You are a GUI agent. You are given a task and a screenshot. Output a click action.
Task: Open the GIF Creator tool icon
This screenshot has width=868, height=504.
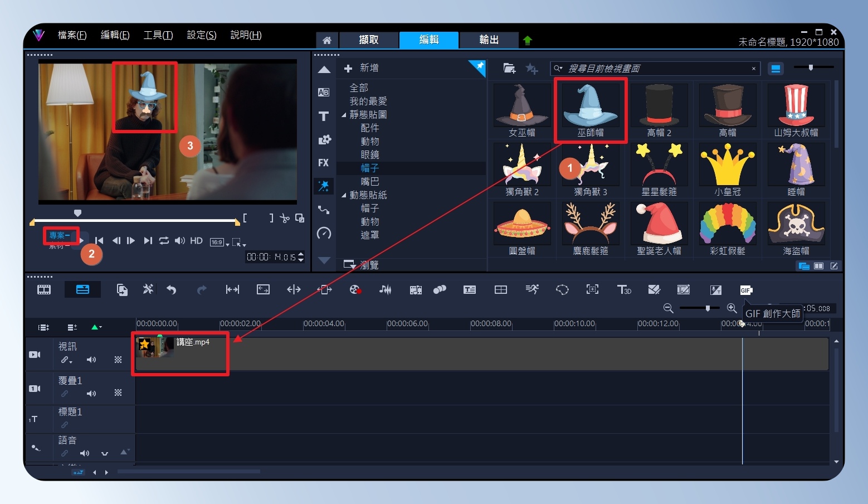[746, 290]
